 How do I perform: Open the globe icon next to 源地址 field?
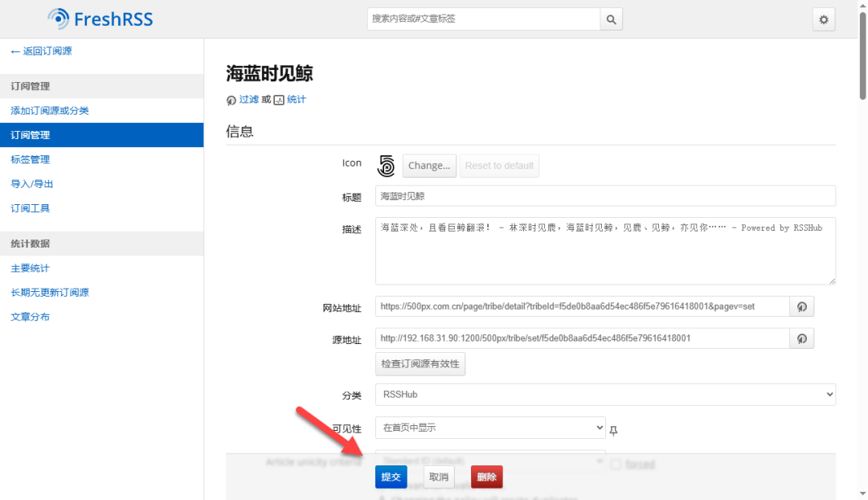(800, 338)
